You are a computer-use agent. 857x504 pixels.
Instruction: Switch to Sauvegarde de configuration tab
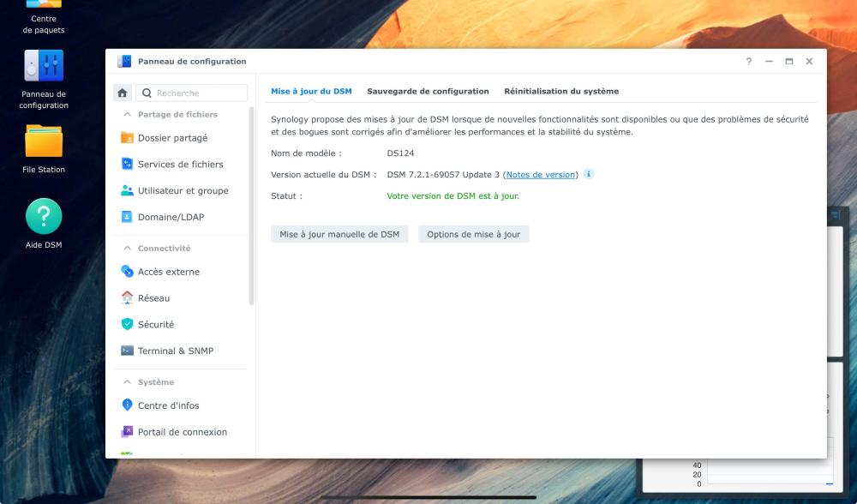click(428, 91)
